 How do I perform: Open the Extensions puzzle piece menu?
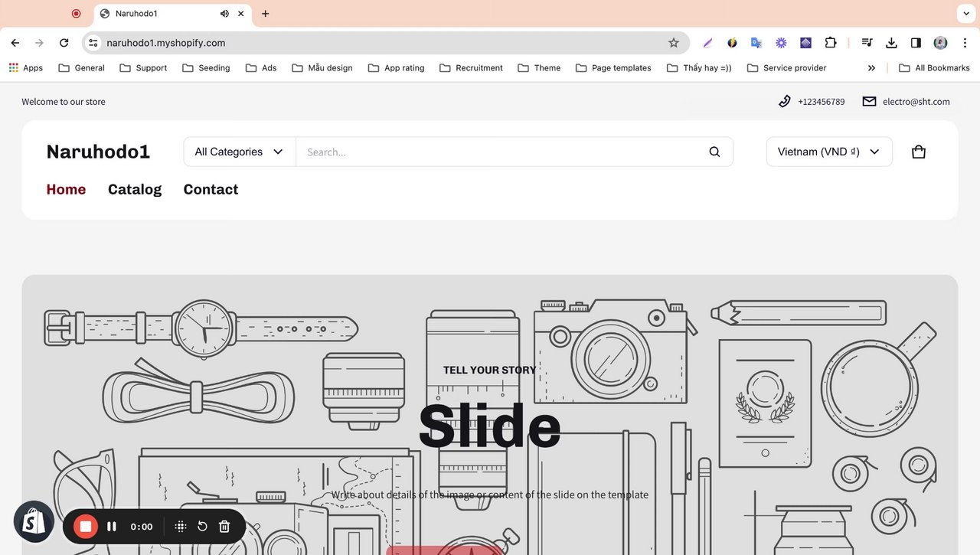(830, 43)
